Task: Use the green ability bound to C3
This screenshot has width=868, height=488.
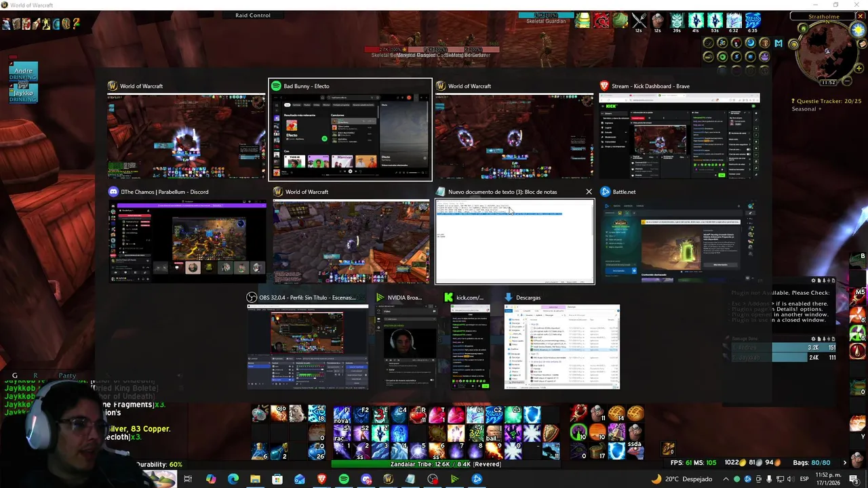Action: [513, 414]
